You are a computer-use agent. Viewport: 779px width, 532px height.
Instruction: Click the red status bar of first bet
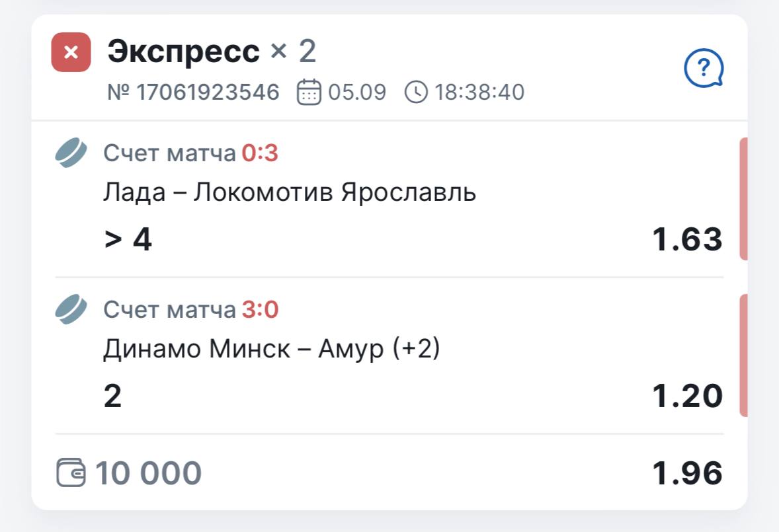[743, 198]
